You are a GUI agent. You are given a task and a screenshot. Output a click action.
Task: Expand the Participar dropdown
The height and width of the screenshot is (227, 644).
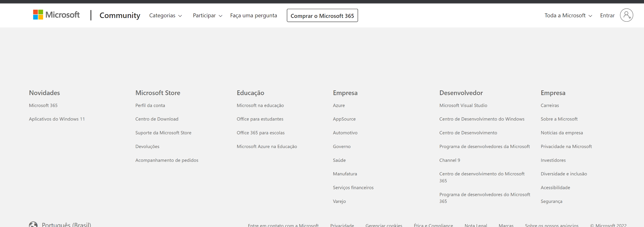tap(208, 15)
